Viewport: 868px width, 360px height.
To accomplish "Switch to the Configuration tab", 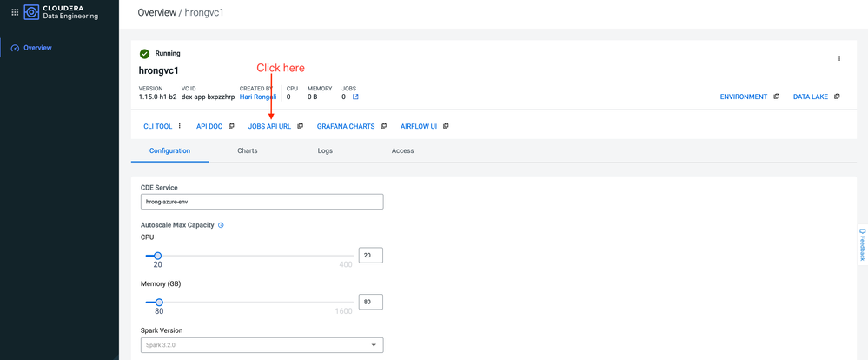I will coord(170,150).
